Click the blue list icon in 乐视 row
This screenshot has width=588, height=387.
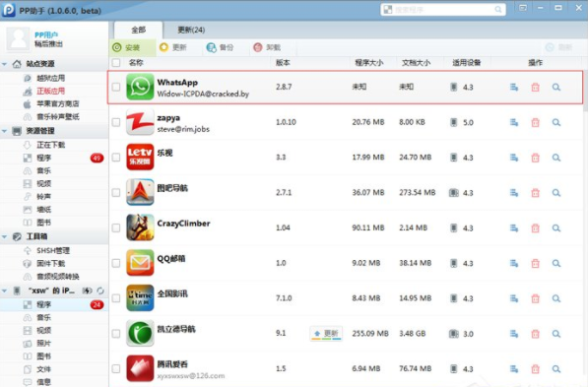(x=514, y=158)
